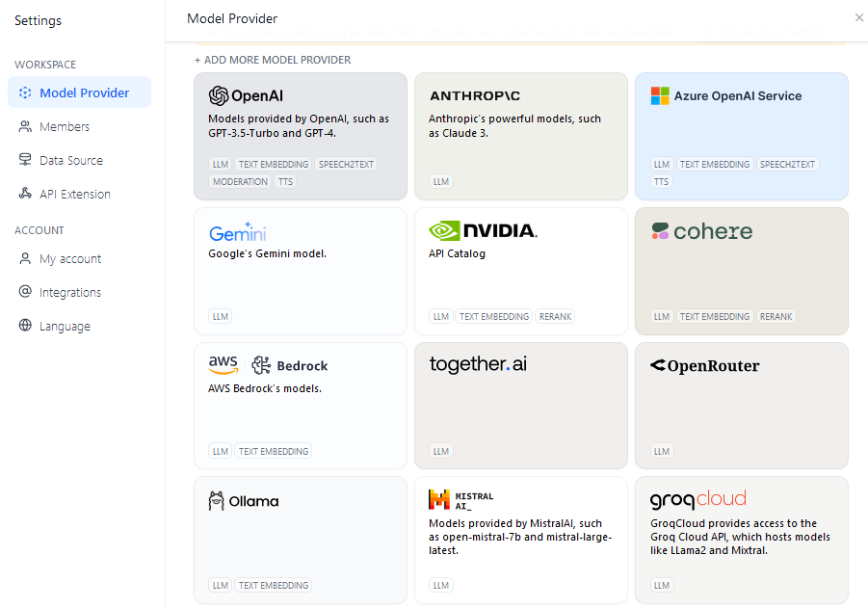
Task: Choose the cohere provider card
Action: click(x=742, y=272)
